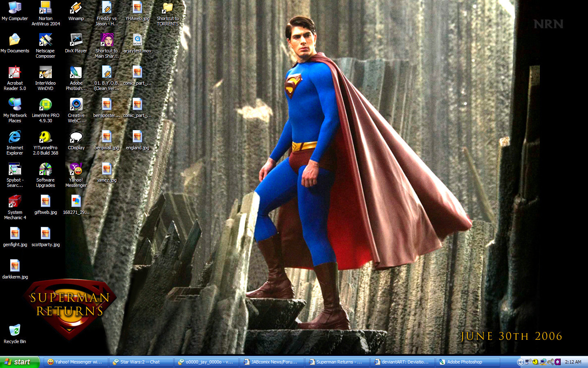The width and height of the screenshot is (588, 368).
Task: Select the england.jpg image file
Action: pyautogui.click(x=137, y=137)
